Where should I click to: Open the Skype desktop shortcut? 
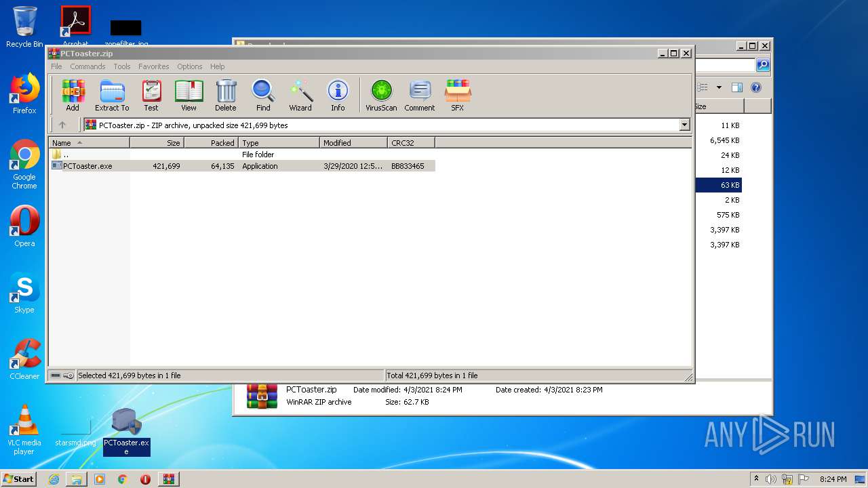tap(24, 293)
